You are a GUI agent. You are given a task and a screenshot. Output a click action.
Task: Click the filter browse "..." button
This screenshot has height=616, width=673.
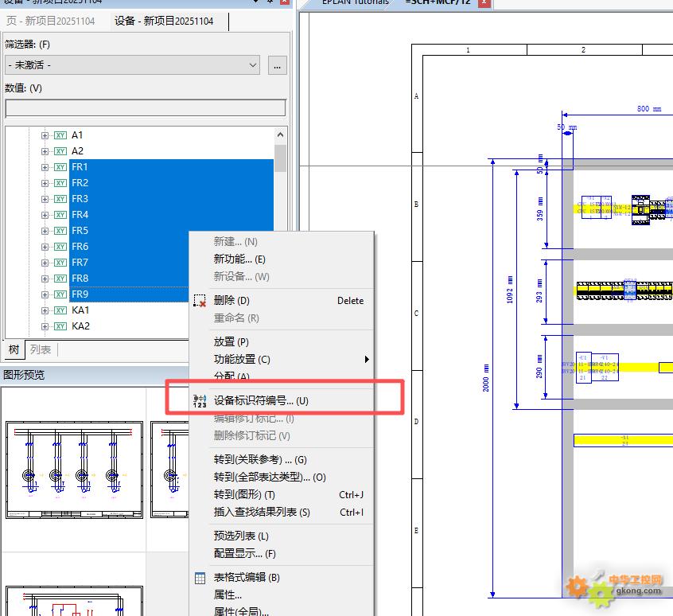tap(277, 65)
